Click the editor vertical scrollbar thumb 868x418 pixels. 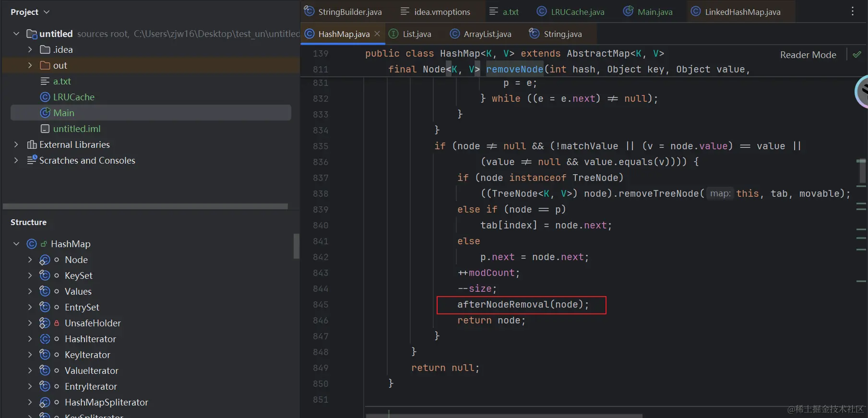(x=862, y=171)
